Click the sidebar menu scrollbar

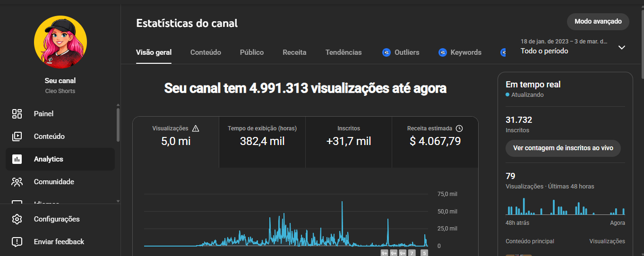(x=118, y=125)
